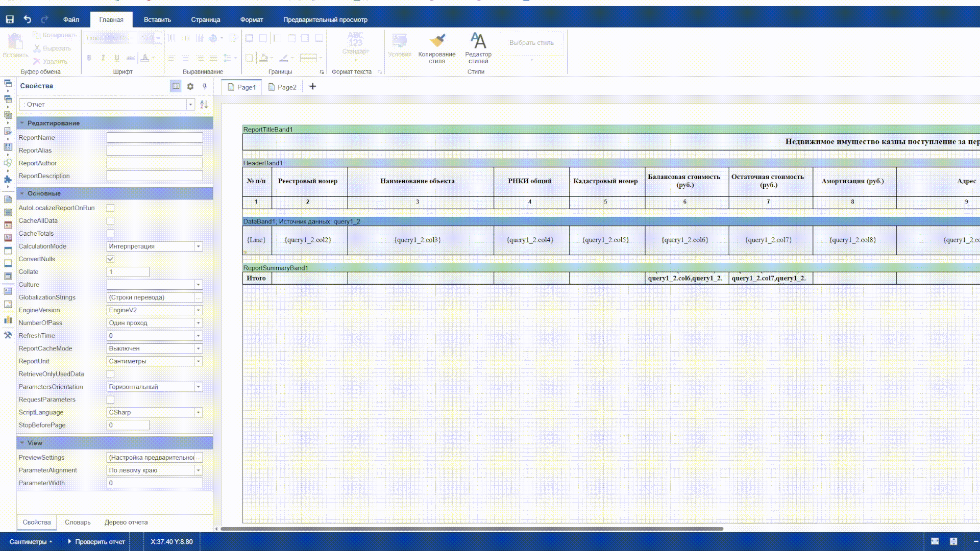The image size is (980, 551).
Task: Open the ReportUnit dropdown
Action: coord(198,361)
